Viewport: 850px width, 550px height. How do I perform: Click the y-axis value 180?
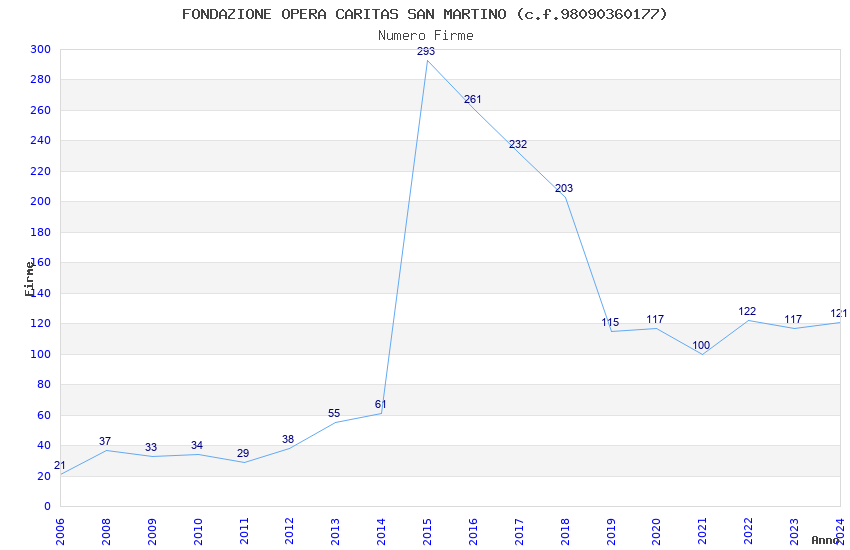coord(41,232)
